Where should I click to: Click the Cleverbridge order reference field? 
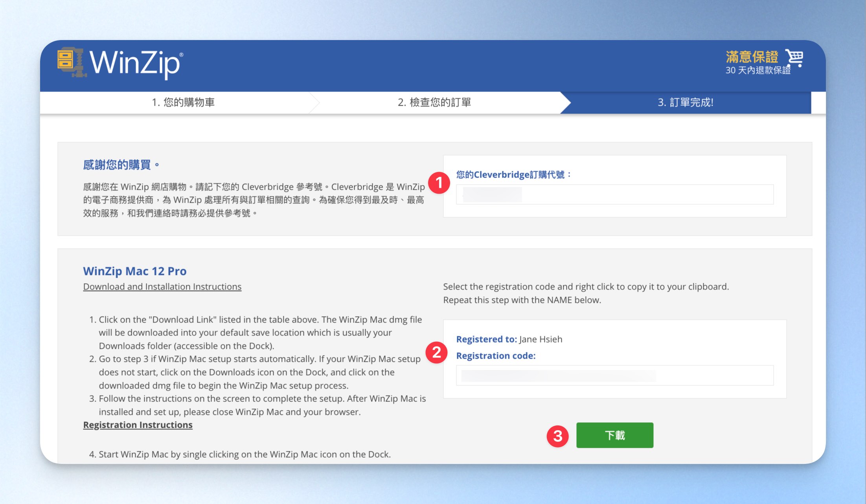[615, 194]
